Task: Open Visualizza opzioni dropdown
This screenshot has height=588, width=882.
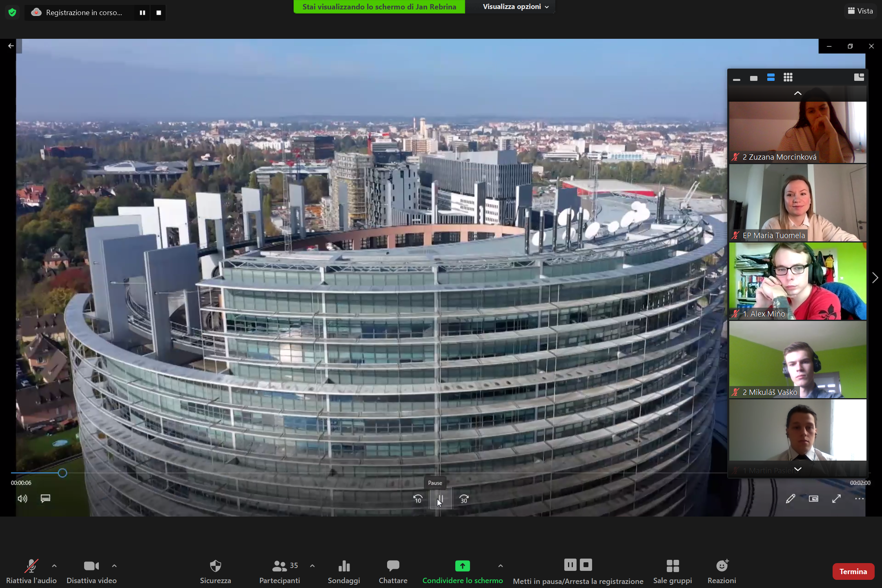Action: tap(516, 7)
